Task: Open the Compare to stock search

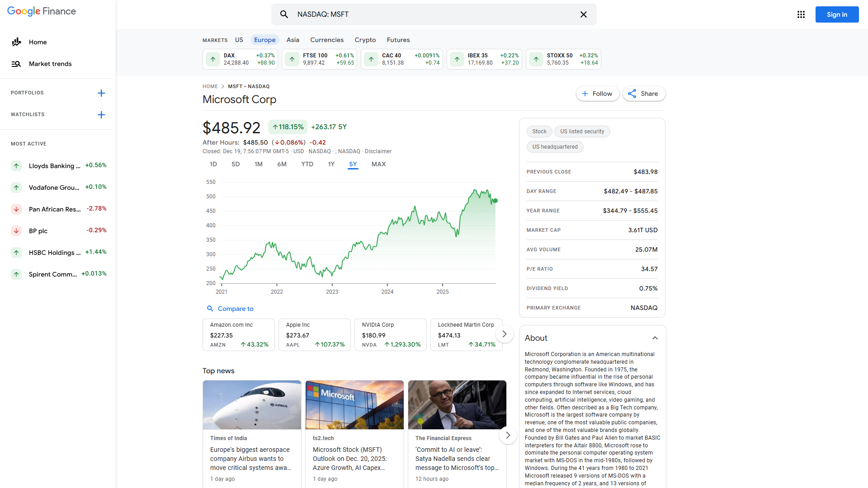Action: 230,309
